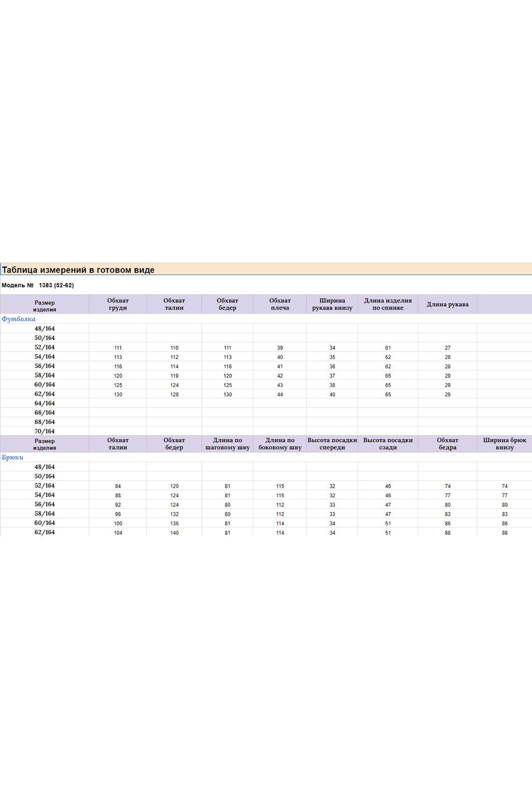The image size is (532, 799).
Task: Click the 'Длина по шаговому шву' header
Action: point(227,443)
